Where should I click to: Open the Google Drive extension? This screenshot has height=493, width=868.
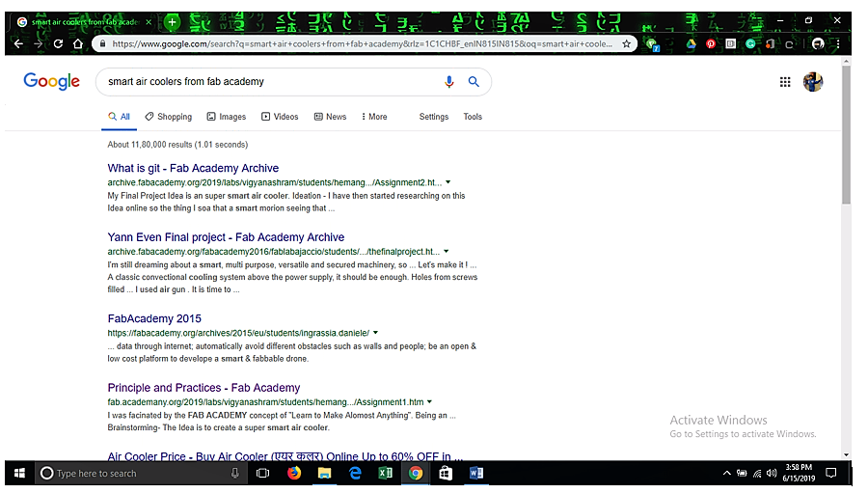click(x=691, y=43)
